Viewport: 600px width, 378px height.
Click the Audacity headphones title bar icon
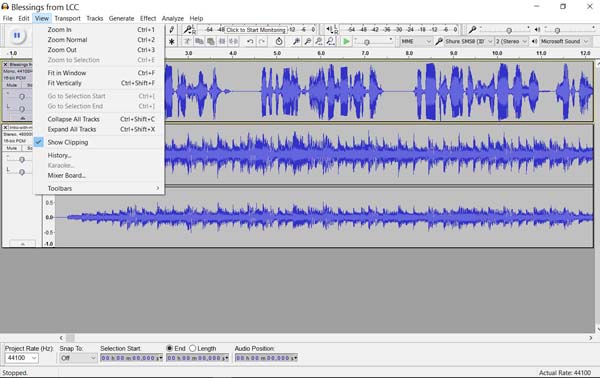click(5, 7)
